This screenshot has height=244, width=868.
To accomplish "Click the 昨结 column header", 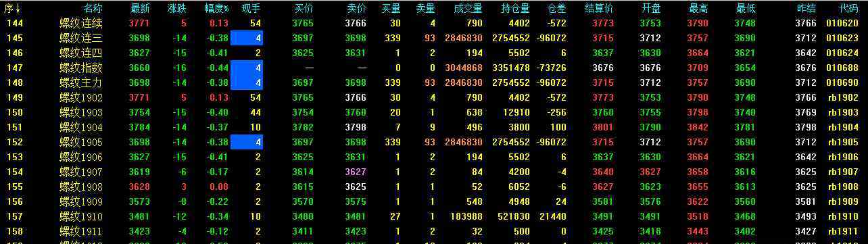I will [x=806, y=8].
